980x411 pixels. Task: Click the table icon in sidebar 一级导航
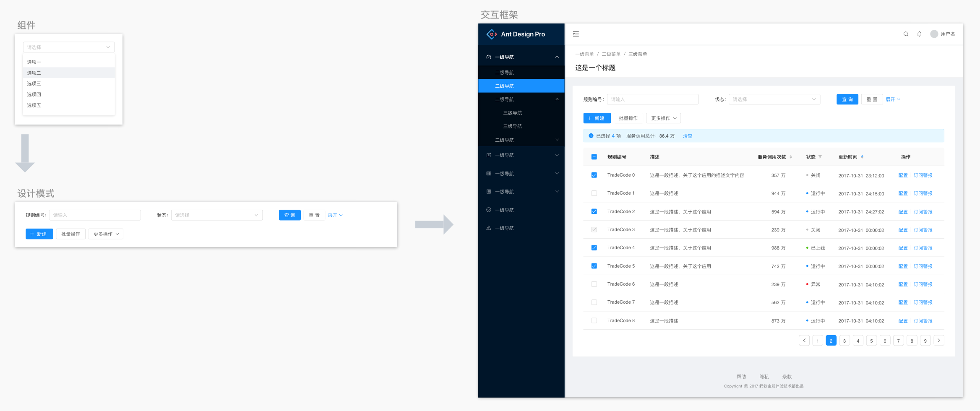tap(489, 173)
